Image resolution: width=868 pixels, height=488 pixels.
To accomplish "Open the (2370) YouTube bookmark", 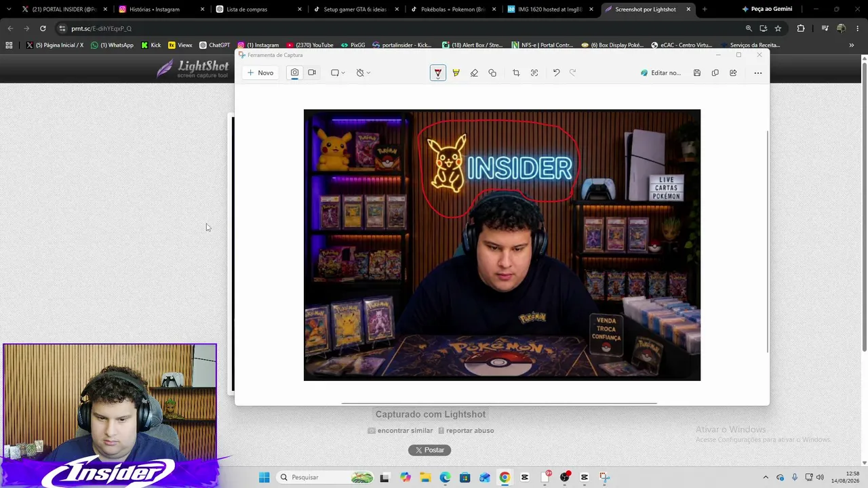I will [311, 45].
